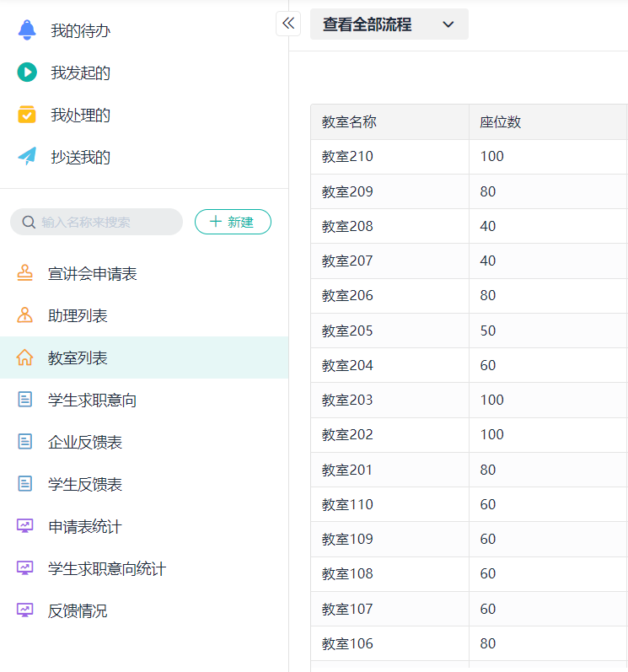Click the chart icon beside 申请表统计

(x=25, y=526)
